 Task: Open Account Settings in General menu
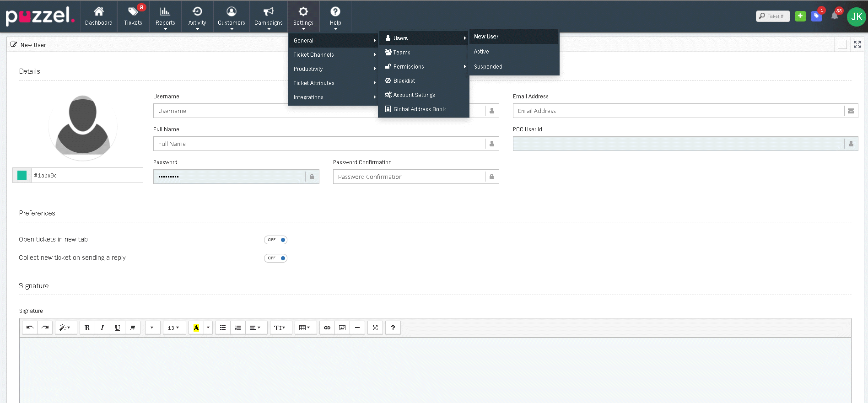click(414, 95)
